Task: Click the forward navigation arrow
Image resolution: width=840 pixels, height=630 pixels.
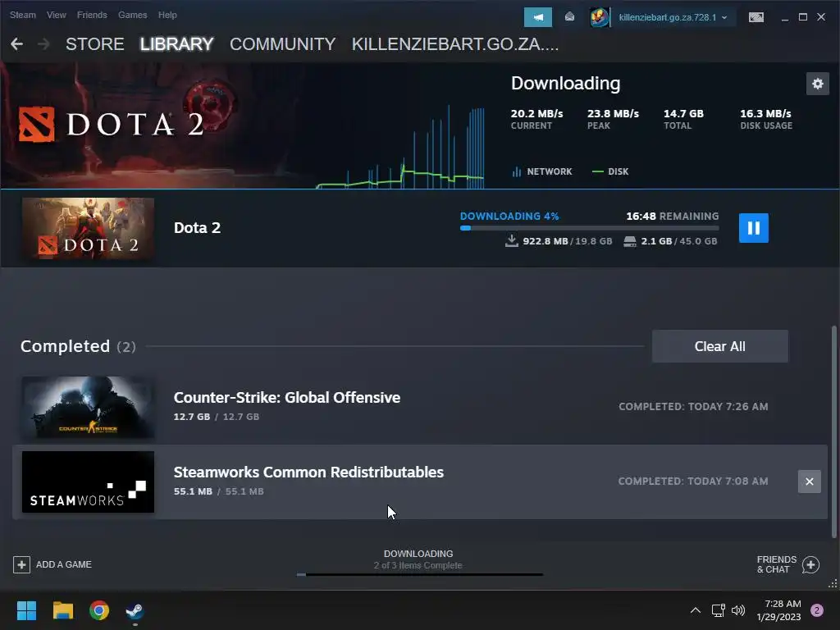Action: click(44, 44)
